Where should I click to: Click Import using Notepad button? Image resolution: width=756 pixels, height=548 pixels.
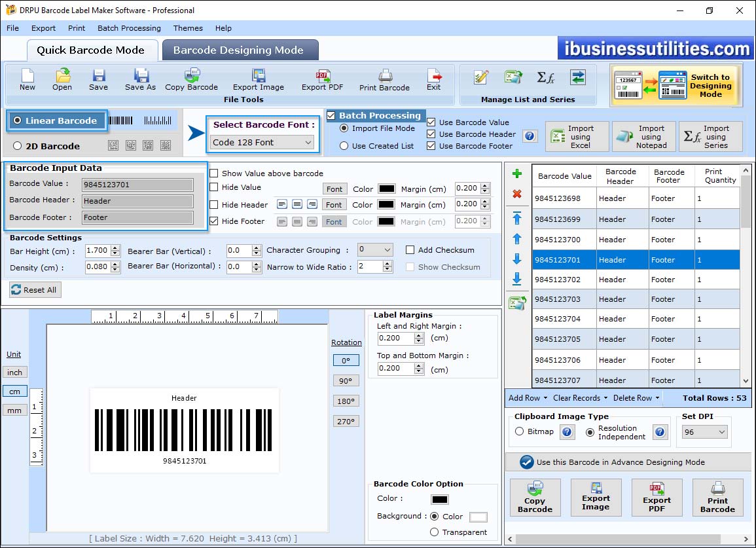click(x=644, y=137)
